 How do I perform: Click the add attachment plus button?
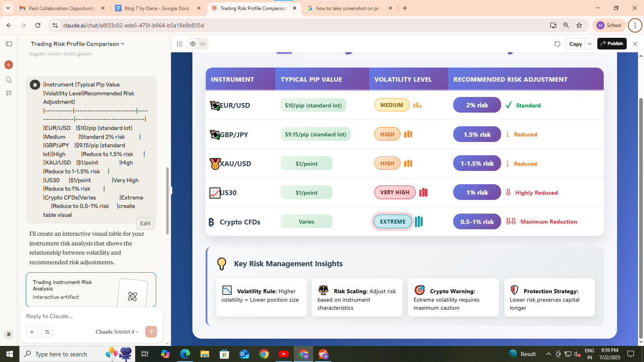click(32, 332)
